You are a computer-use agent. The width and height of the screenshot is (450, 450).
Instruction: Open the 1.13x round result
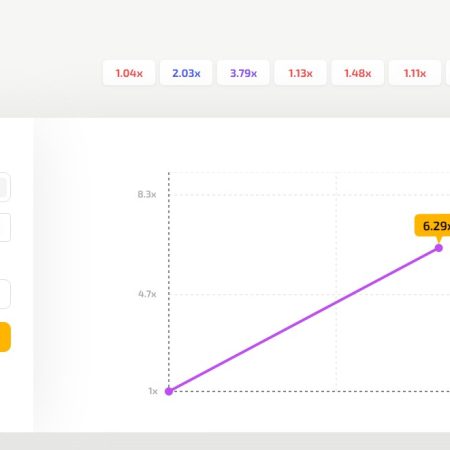(x=300, y=73)
